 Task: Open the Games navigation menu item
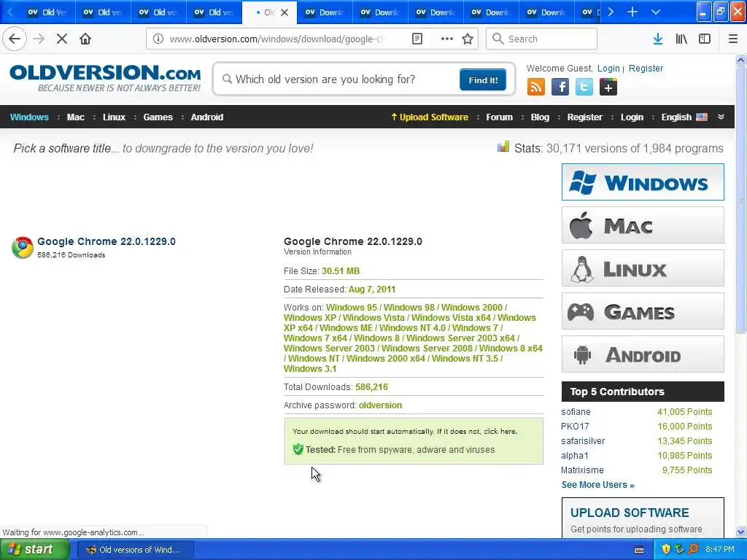tap(158, 117)
